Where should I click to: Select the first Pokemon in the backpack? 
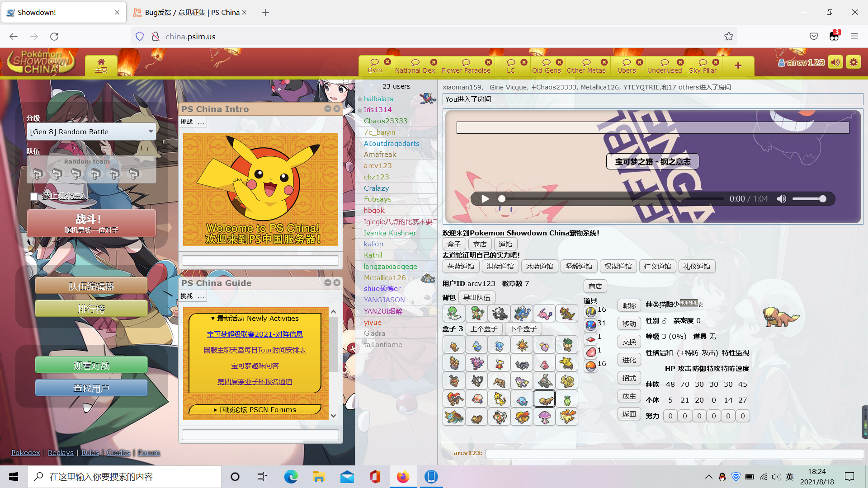pos(454,313)
